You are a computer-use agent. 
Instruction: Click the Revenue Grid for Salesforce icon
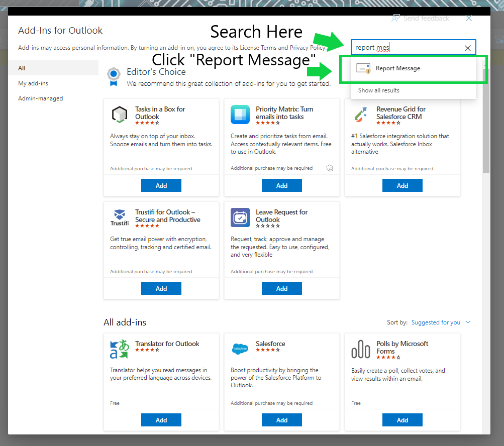coord(361,115)
